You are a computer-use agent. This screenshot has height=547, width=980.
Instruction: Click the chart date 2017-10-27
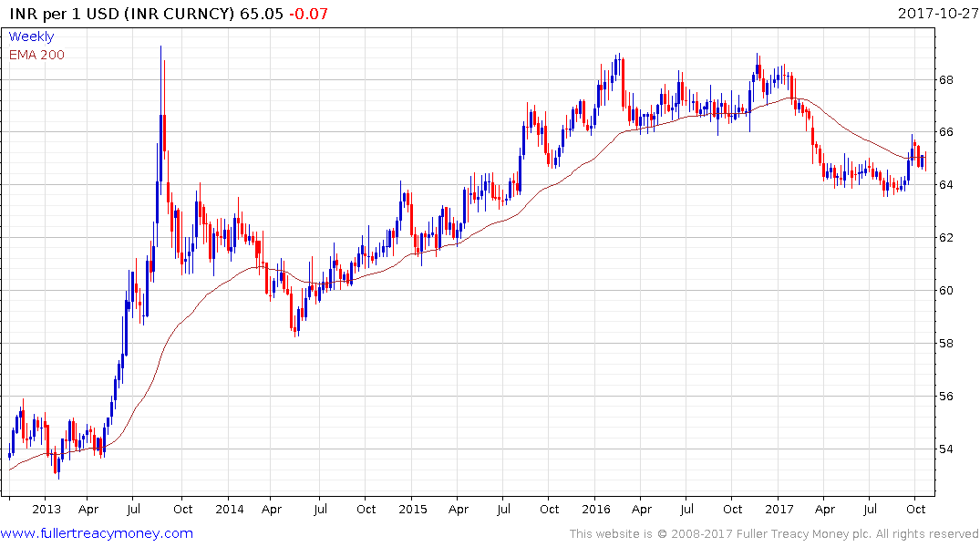(937, 14)
